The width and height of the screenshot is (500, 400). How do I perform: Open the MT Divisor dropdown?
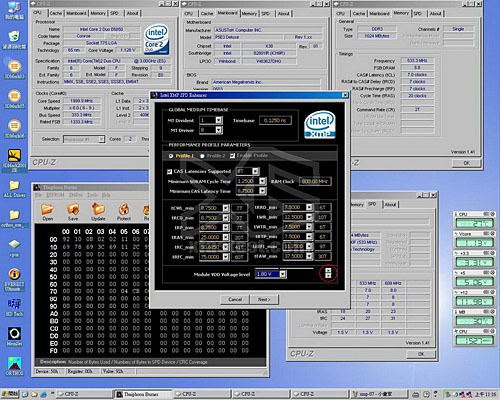tap(219, 130)
